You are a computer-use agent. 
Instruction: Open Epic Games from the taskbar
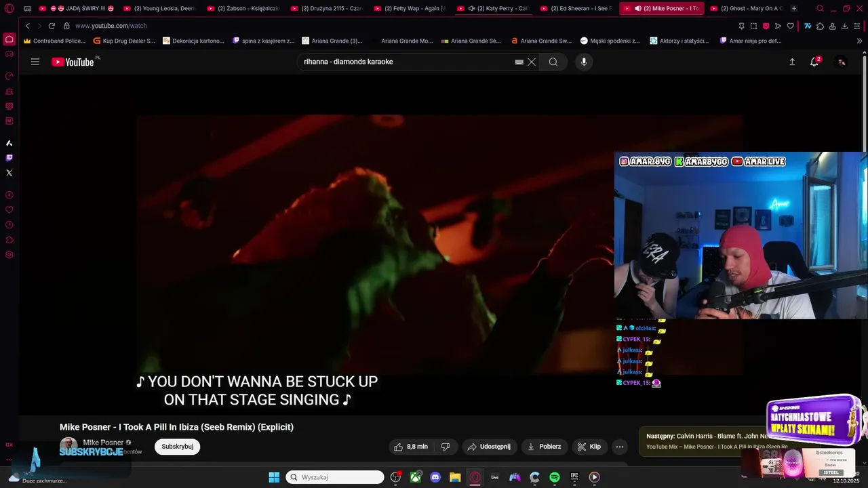point(574,477)
